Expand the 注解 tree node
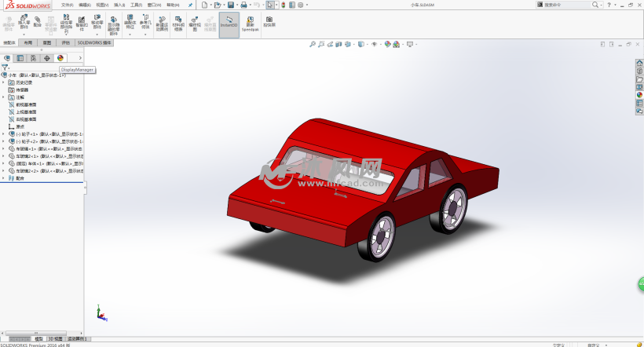 pyautogui.click(x=3, y=97)
